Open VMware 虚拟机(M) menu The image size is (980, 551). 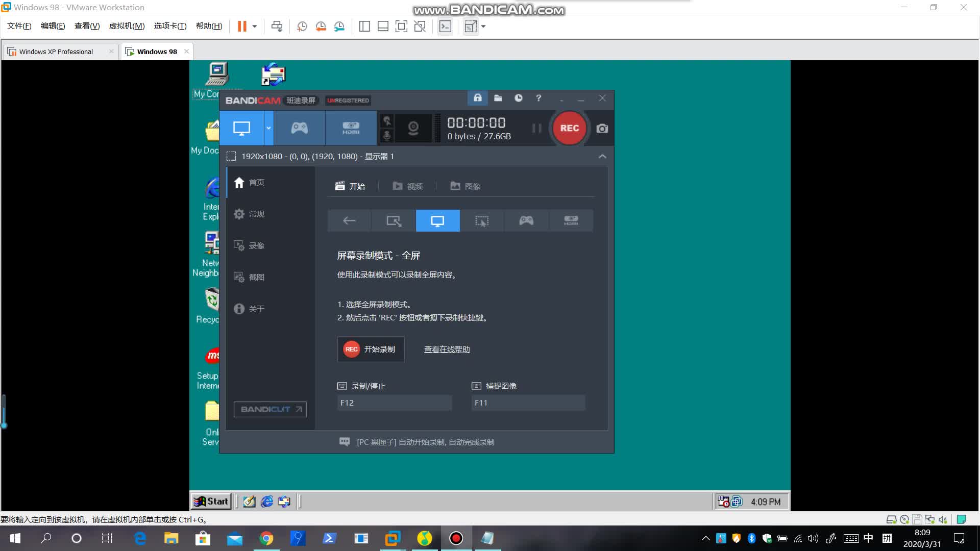127,26
